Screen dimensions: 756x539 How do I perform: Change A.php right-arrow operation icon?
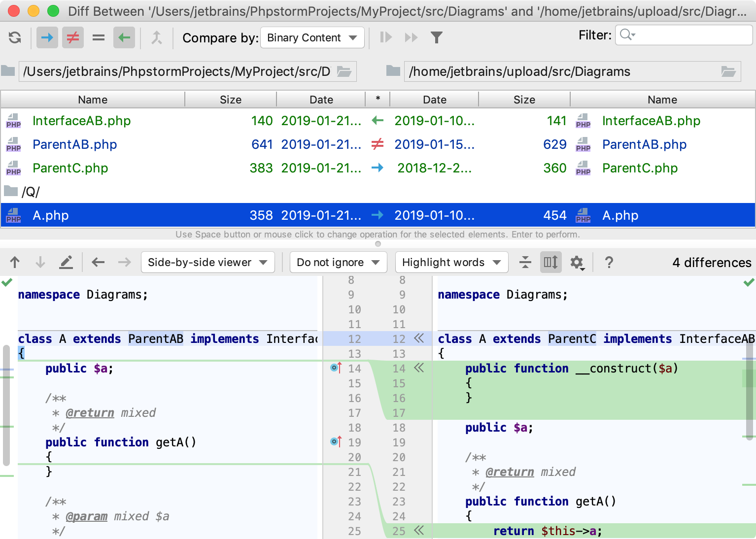click(378, 215)
